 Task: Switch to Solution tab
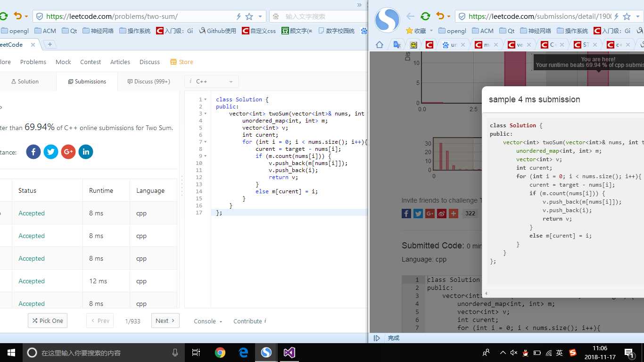[25, 82]
